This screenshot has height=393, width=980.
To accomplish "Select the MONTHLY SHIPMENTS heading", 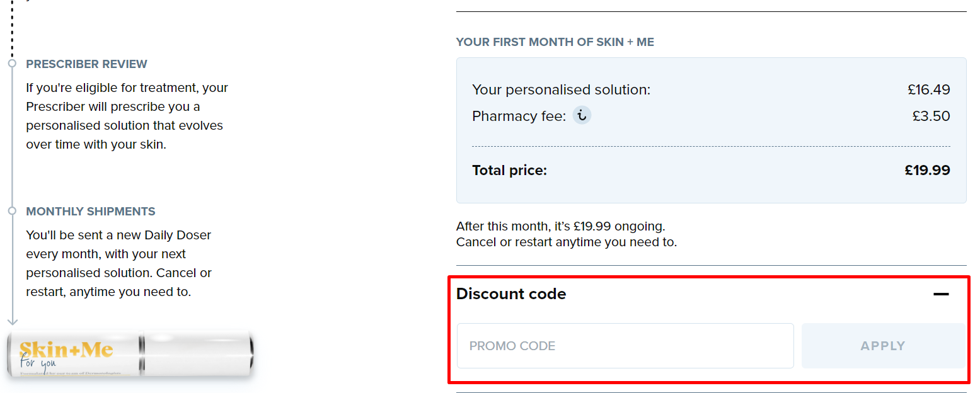I will (x=90, y=212).
